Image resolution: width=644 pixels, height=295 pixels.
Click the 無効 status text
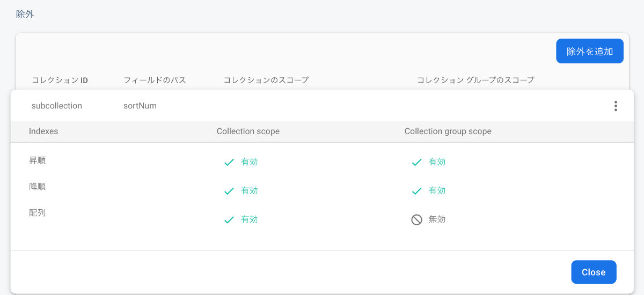click(x=437, y=219)
